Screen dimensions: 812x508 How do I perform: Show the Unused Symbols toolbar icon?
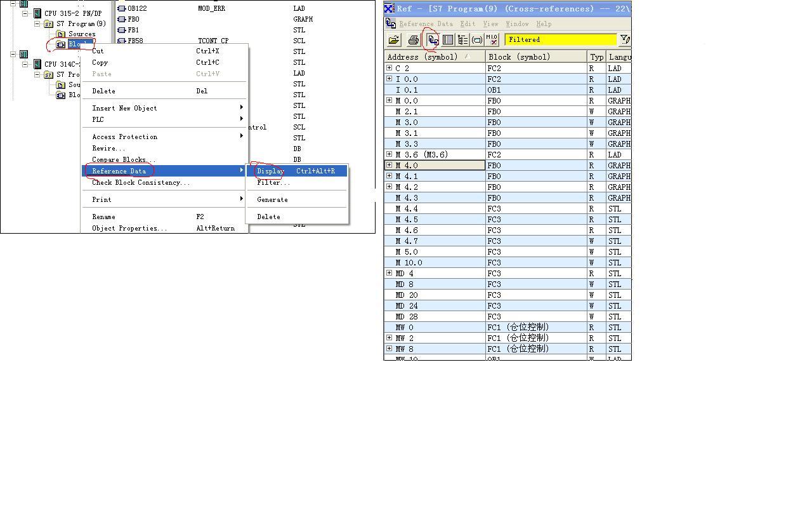[477, 40]
